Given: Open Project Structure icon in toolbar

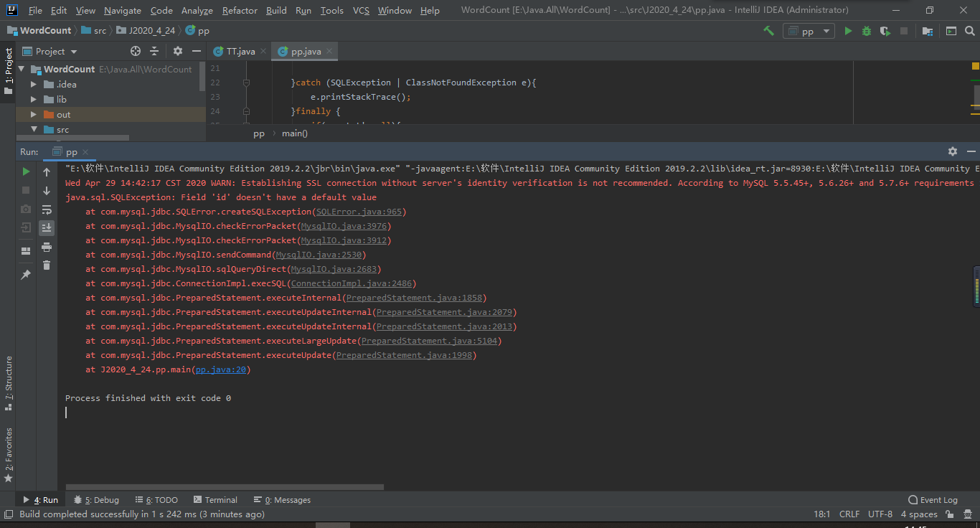Looking at the screenshot, I should [x=928, y=31].
